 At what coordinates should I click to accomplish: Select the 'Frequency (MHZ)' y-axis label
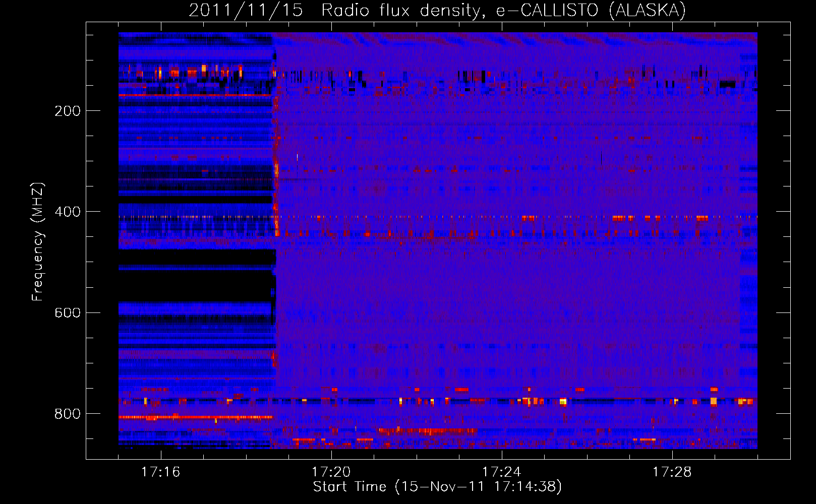point(38,242)
